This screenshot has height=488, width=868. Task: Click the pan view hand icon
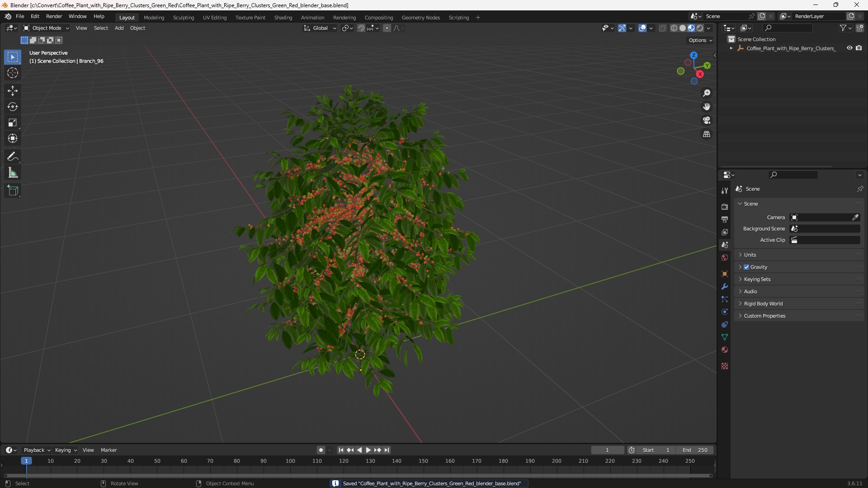(707, 107)
